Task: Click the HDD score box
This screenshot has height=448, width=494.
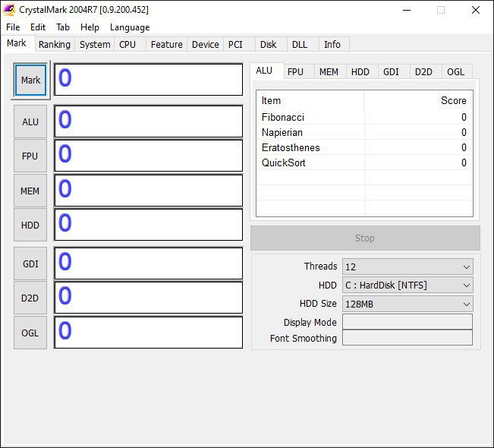Action: 149,225
